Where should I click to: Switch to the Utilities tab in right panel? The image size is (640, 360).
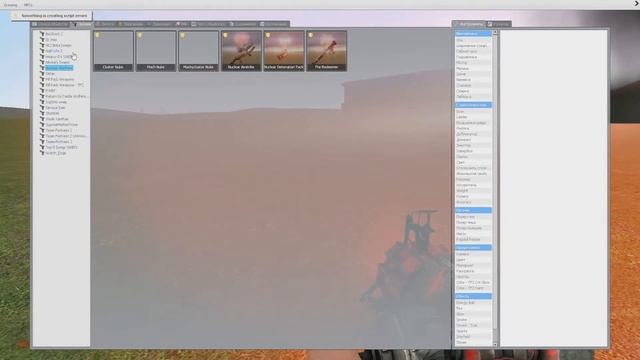pos(499,24)
